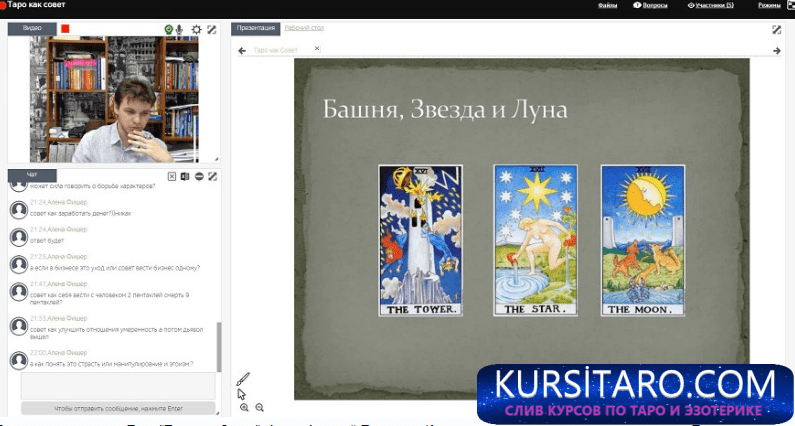Switch to the Рабочий стол tab
This screenshot has width=795, height=426.
pyautogui.click(x=304, y=28)
